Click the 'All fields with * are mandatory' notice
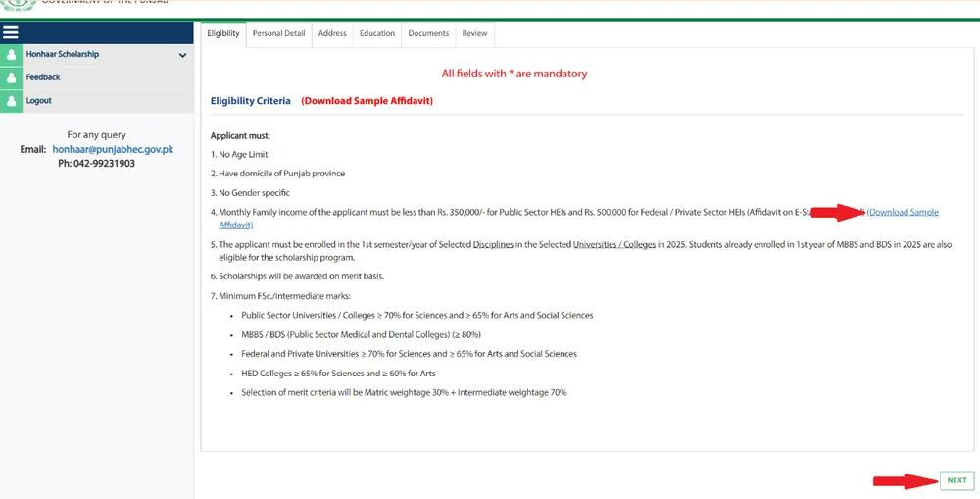The image size is (980, 499). click(x=514, y=74)
